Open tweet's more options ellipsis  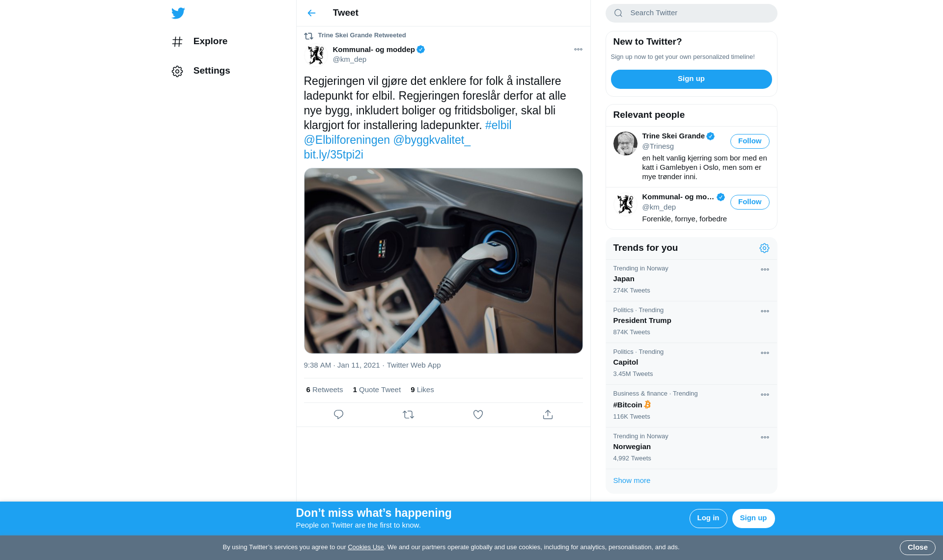point(578,50)
